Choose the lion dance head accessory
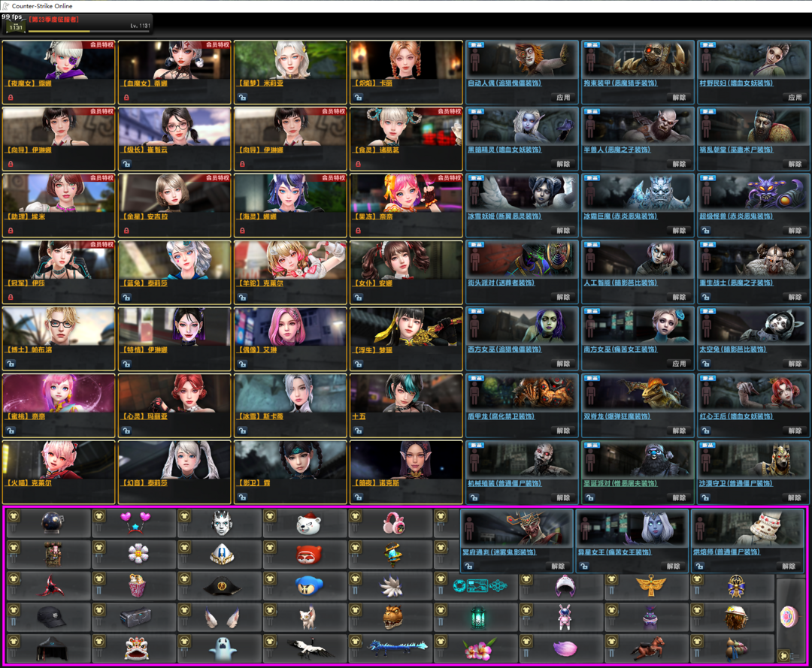 tap(137, 647)
